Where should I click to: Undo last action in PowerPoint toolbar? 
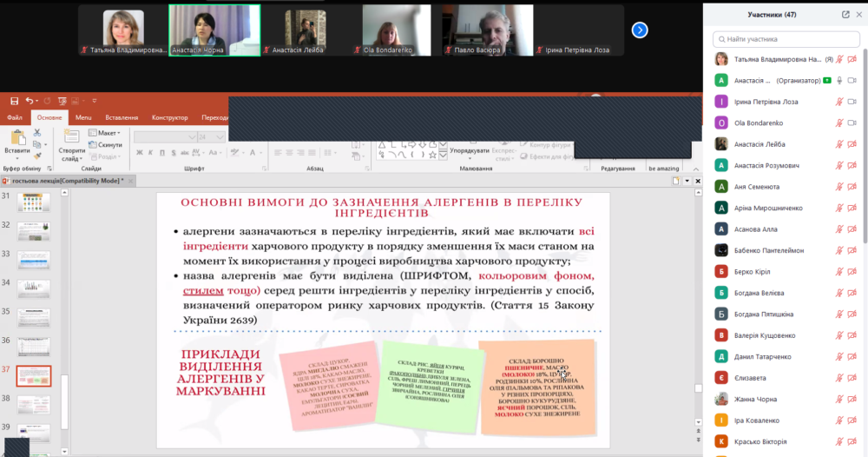point(30,101)
